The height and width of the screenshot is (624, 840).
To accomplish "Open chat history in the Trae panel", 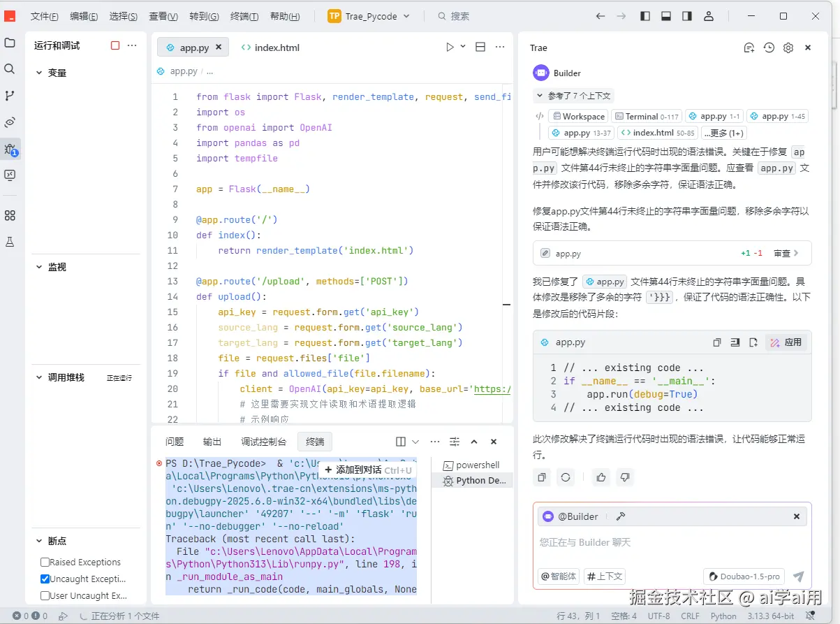I will [769, 48].
